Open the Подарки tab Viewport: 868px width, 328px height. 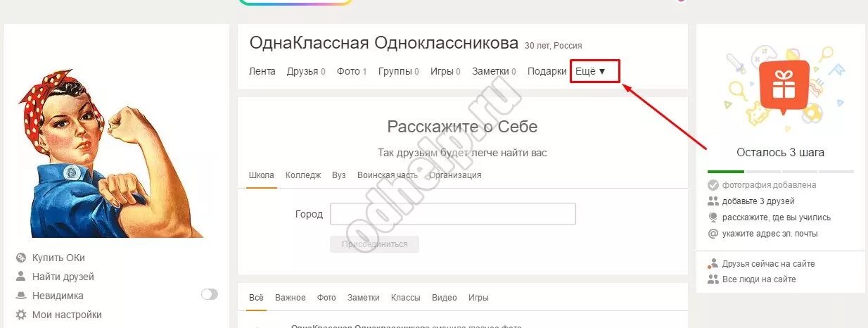point(547,71)
